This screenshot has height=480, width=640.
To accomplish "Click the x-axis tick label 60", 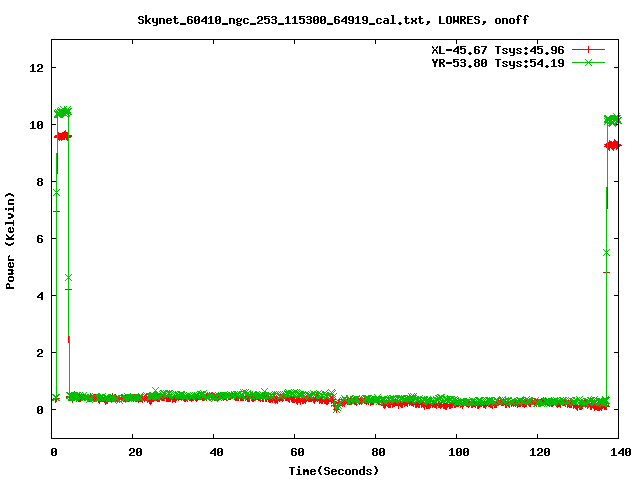I will click(x=297, y=452).
